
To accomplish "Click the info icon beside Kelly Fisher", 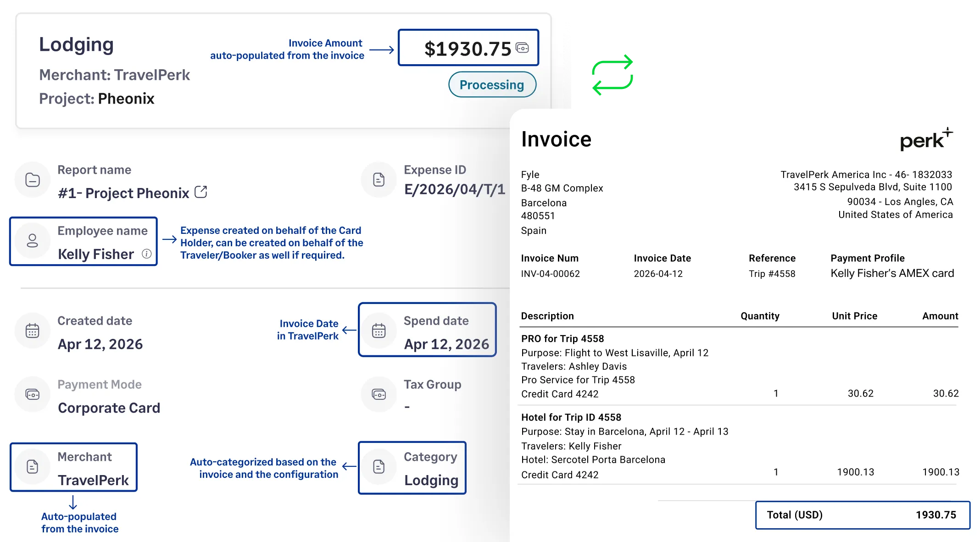I will [146, 253].
